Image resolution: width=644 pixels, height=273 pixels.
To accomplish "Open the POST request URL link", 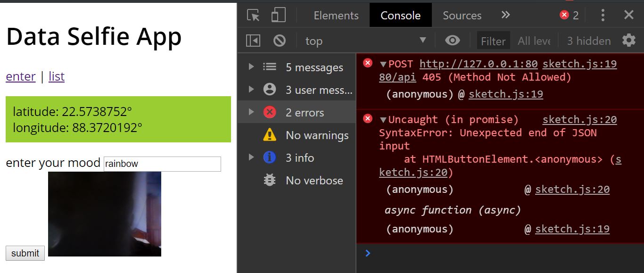I will coord(478,64).
